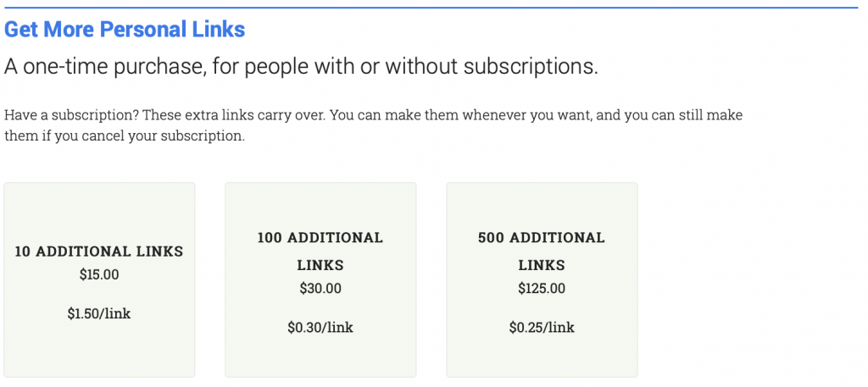Click the $30.00 price
This screenshot has width=868, height=387.
click(x=320, y=288)
